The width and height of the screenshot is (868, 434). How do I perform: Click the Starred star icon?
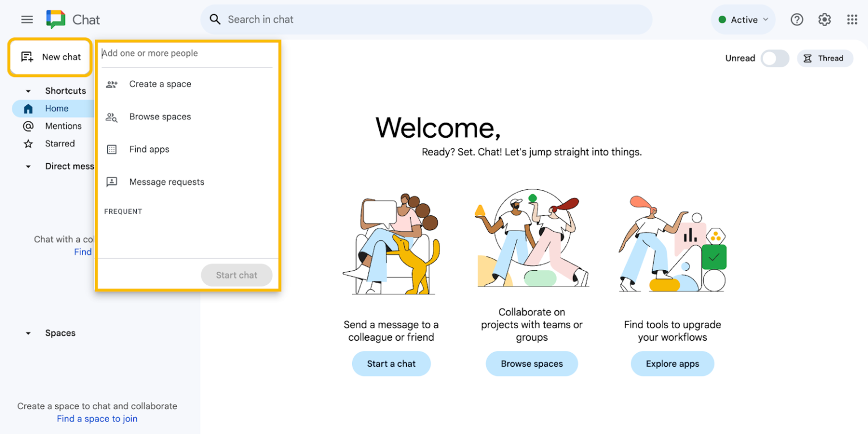28,144
